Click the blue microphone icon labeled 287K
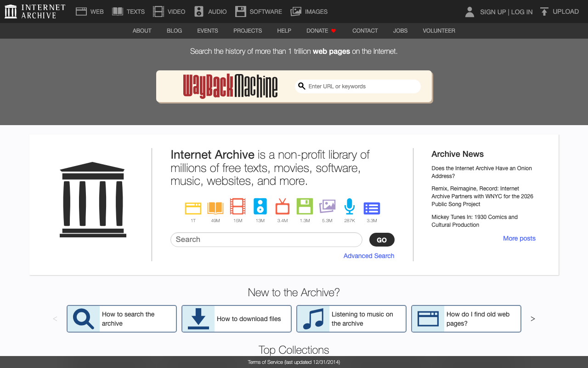Image resolution: width=588 pixels, height=368 pixels. click(349, 208)
